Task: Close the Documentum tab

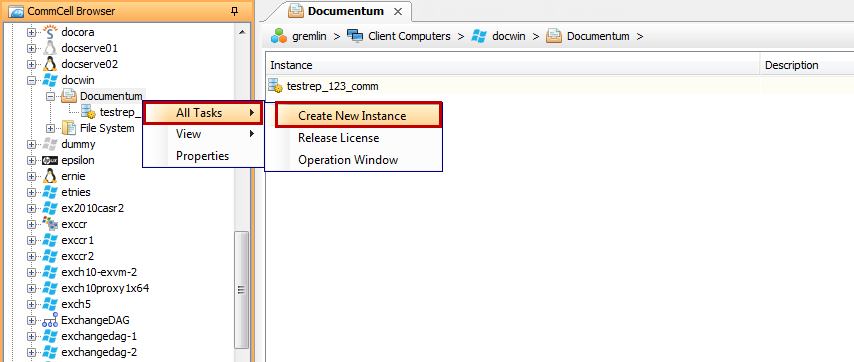Action: click(x=398, y=11)
